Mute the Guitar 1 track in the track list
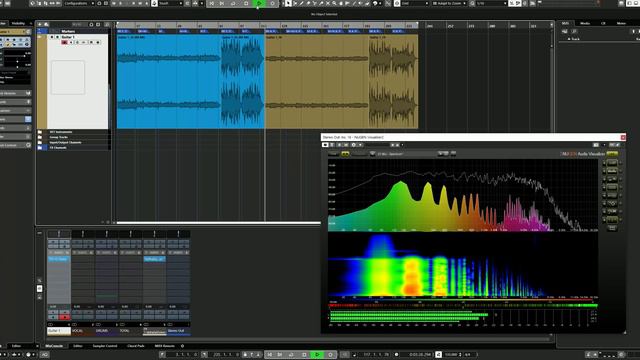 click(52, 37)
